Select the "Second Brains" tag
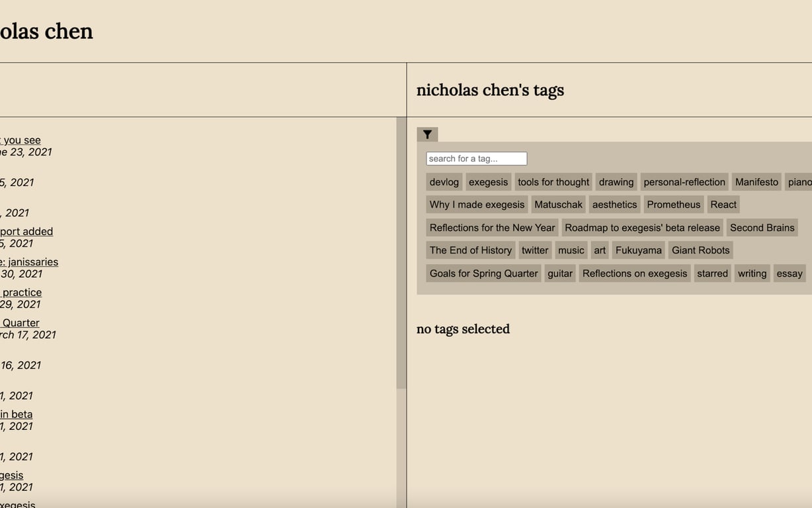The height and width of the screenshot is (508, 812). (762, 228)
